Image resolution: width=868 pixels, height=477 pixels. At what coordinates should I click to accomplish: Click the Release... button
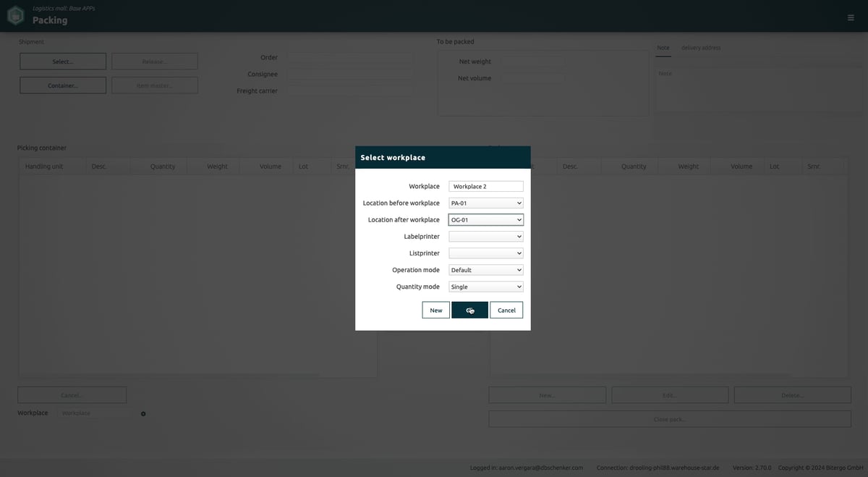(155, 62)
